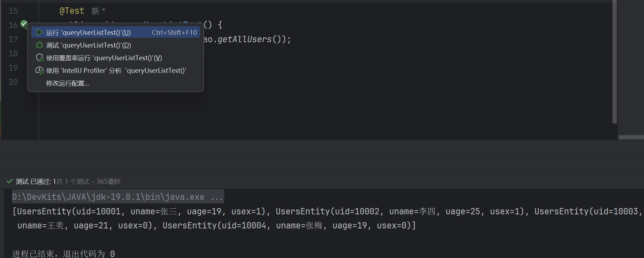Click gutter run-test icon on line 16
The image size is (644, 258).
pyautogui.click(x=24, y=24)
